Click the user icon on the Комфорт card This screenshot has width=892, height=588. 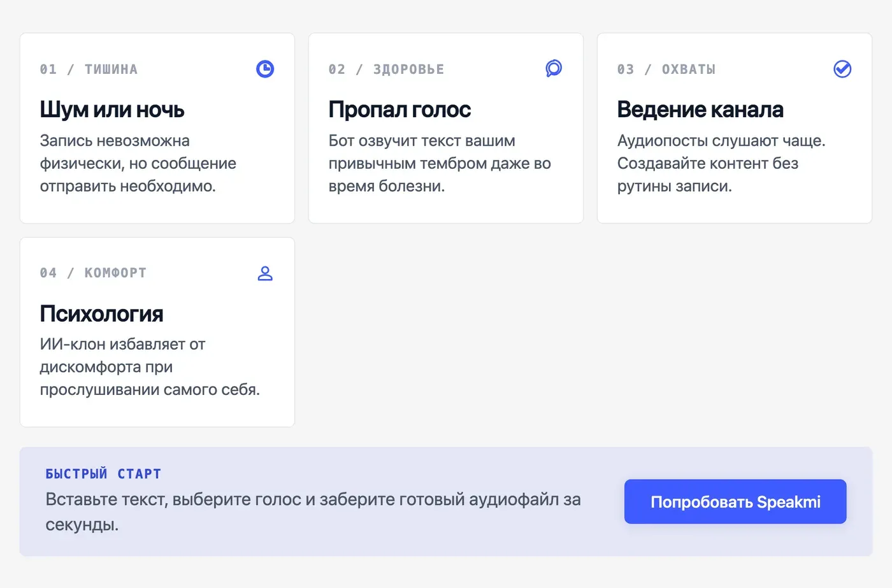265,273
